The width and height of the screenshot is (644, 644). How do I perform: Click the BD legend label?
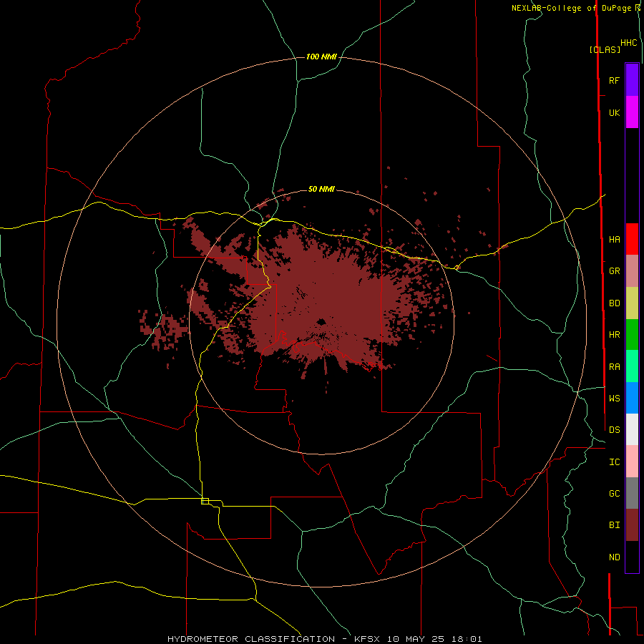(x=614, y=303)
